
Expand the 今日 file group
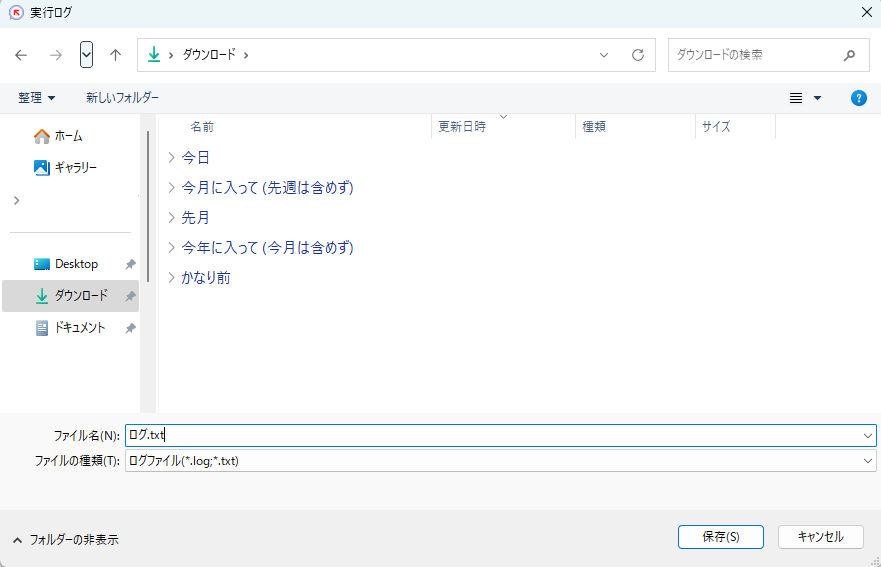click(172, 157)
